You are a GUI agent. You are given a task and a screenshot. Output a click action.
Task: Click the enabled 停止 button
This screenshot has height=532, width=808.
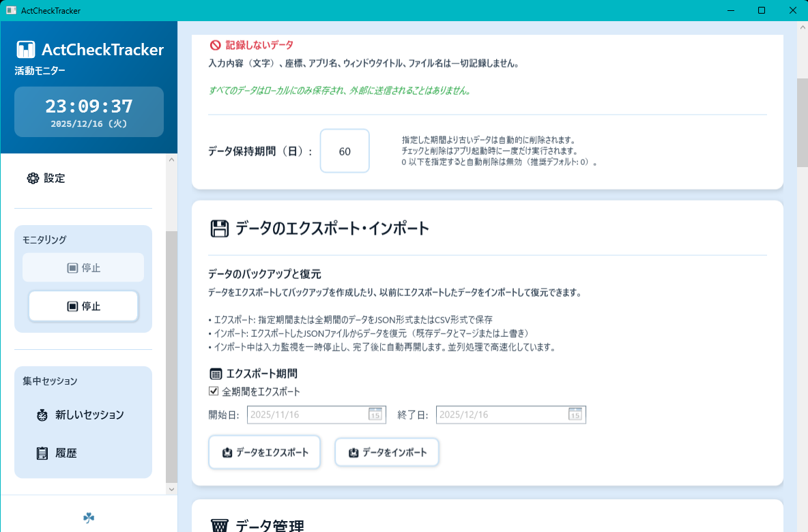point(83,306)
